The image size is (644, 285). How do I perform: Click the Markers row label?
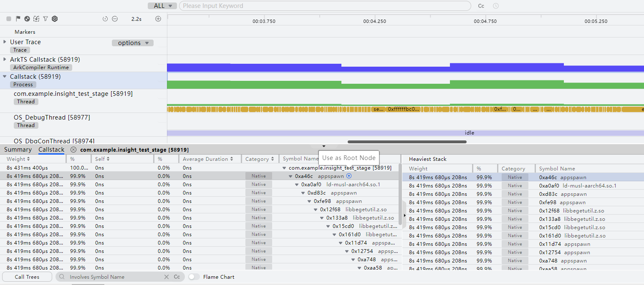click(25, 32)
